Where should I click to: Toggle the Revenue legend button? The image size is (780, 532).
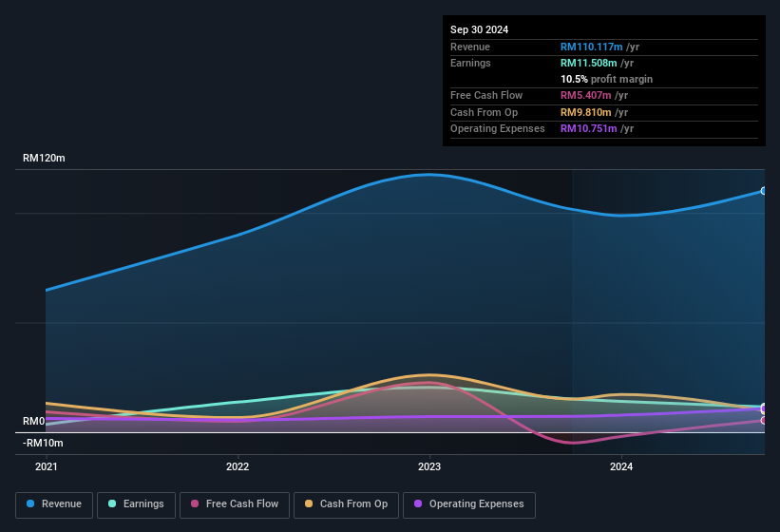coord(54,505)
